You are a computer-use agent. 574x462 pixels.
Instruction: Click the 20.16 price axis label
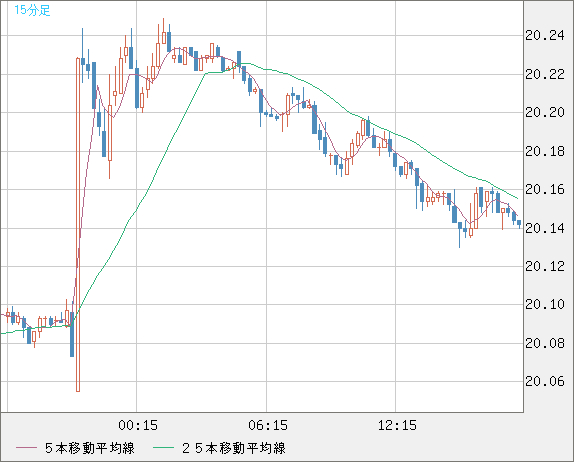(545, 190)
